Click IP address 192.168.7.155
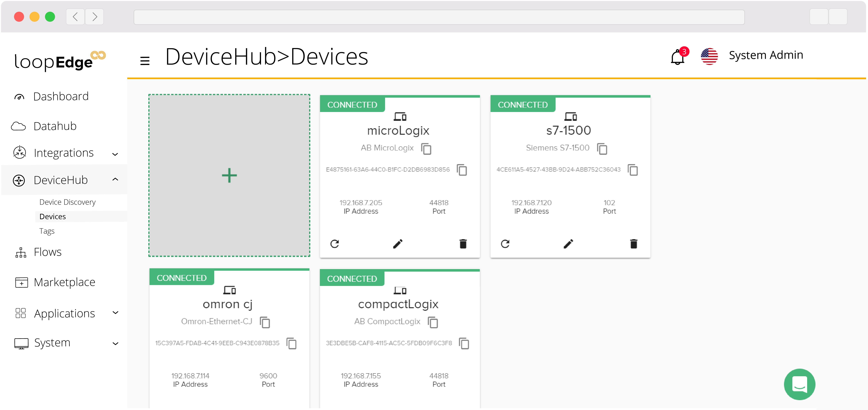 pyautogui.click(x=361, y=376)
